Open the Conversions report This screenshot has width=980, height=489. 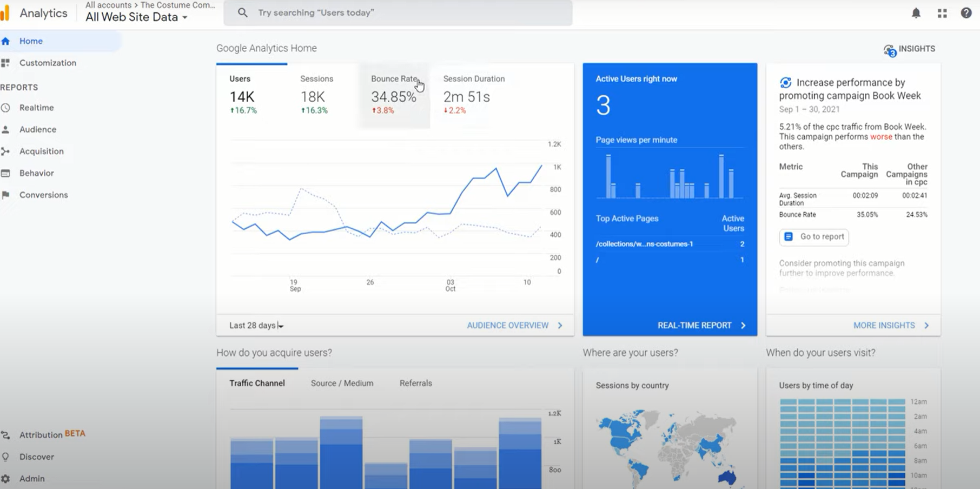tap(43, 195)
